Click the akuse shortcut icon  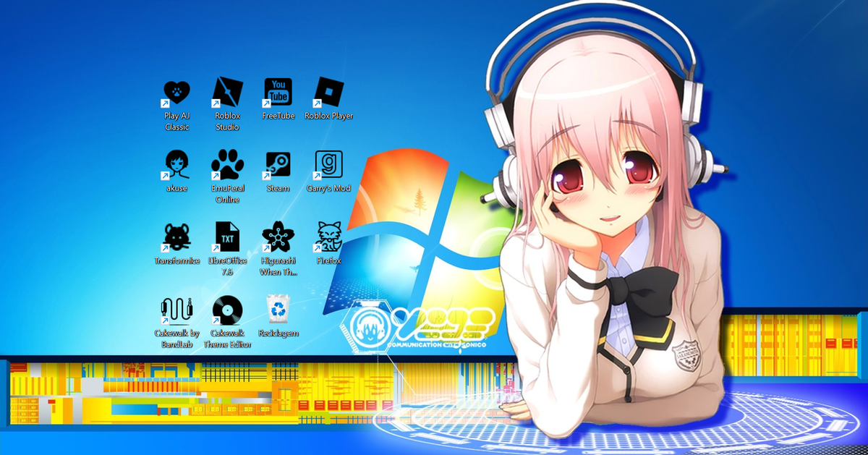click(x=176, y=165)
